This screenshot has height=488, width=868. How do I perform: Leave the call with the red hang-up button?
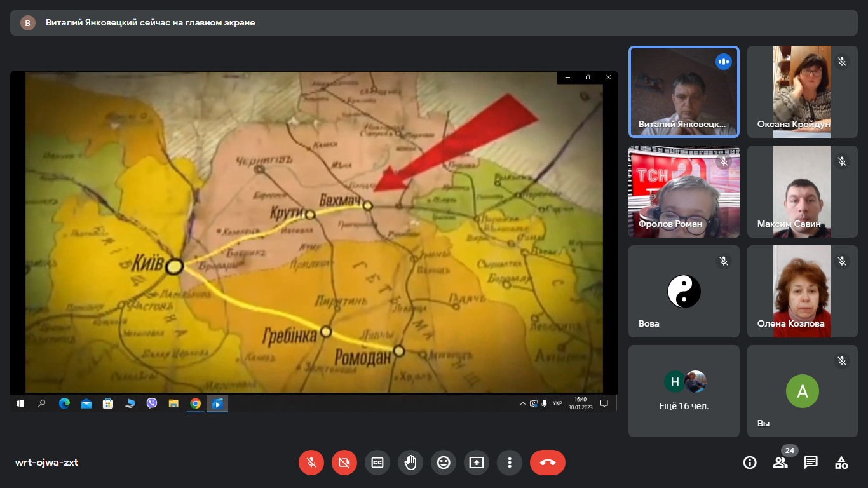click(548, 463)
